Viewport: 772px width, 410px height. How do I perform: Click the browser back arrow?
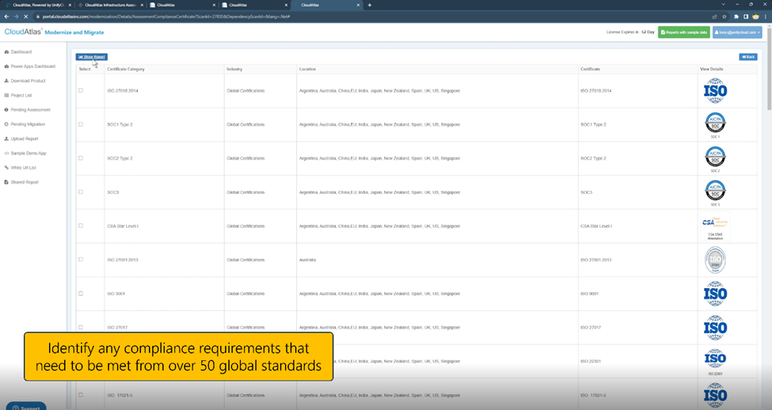pos(6,16)
